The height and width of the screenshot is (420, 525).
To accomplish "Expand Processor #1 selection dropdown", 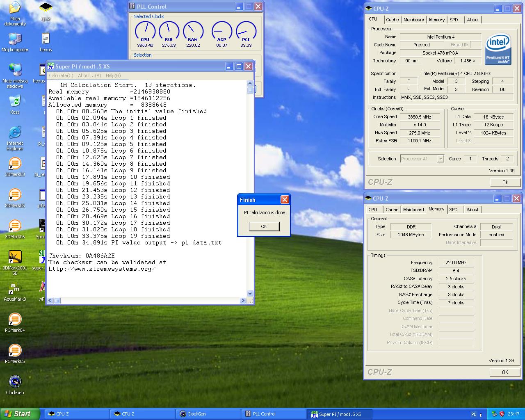I will tap(441, 159).
